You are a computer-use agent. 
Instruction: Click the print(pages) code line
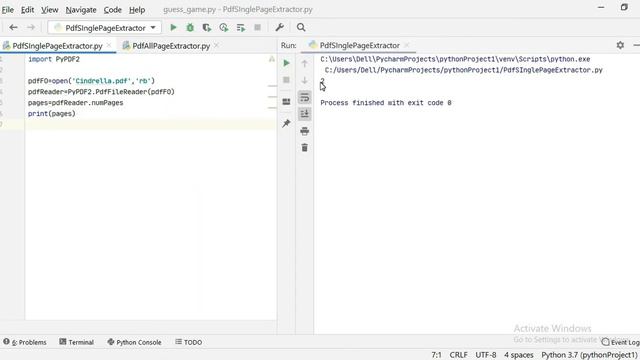pos(52,113)
